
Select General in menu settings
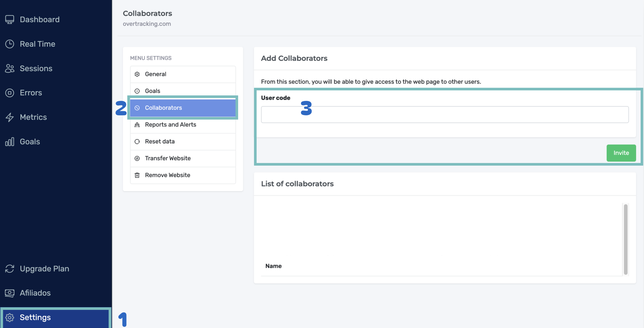tap(183, 74)
